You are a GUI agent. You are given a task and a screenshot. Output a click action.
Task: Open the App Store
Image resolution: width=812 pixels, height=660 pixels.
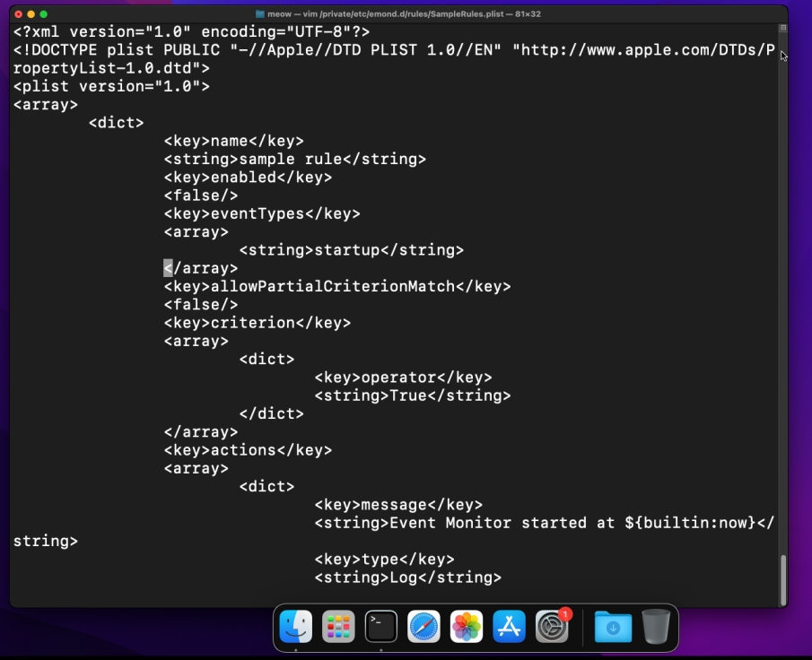(509, 626)
